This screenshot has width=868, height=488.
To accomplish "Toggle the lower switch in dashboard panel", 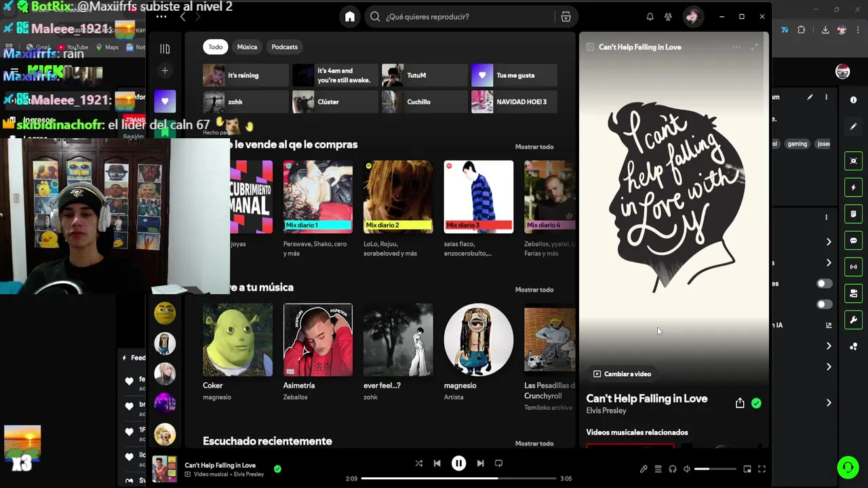I will click(824, 304).
